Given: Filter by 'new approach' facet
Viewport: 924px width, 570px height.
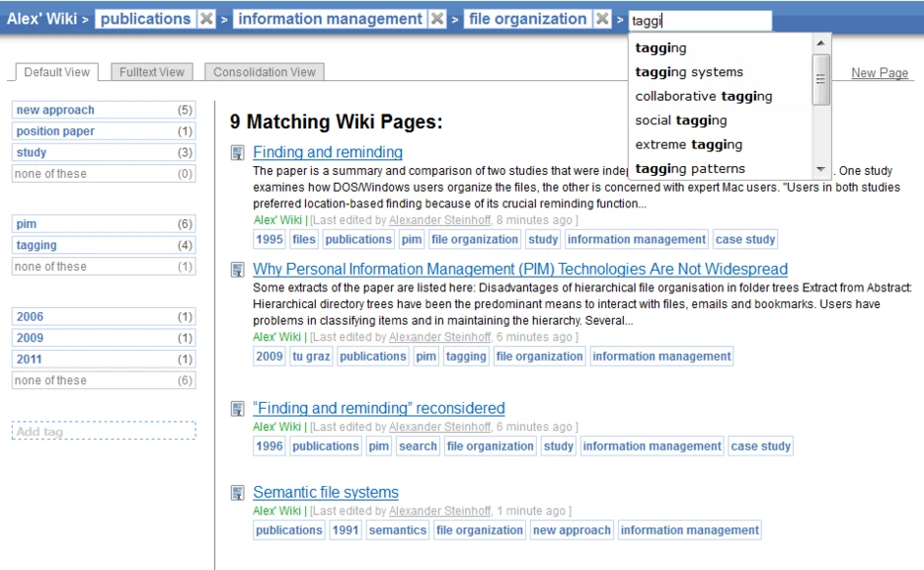Looking at the screenshot, I should (x=55, y=111).
